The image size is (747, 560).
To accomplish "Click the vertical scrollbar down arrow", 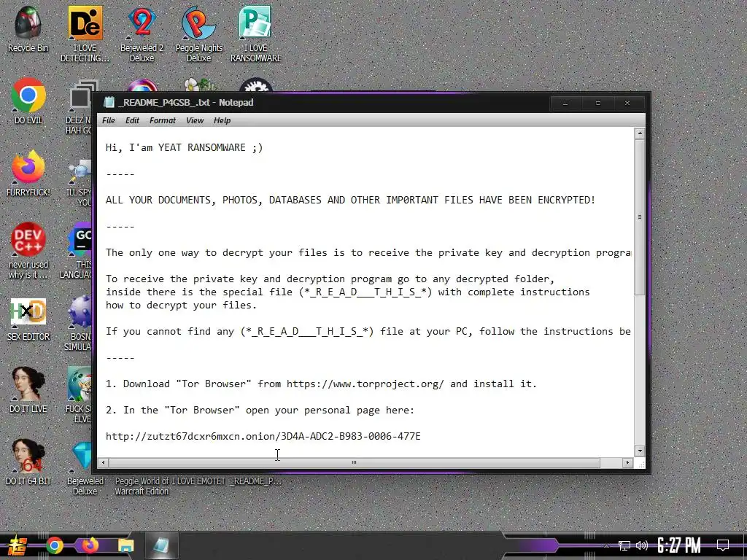I will tap(640, 451).
